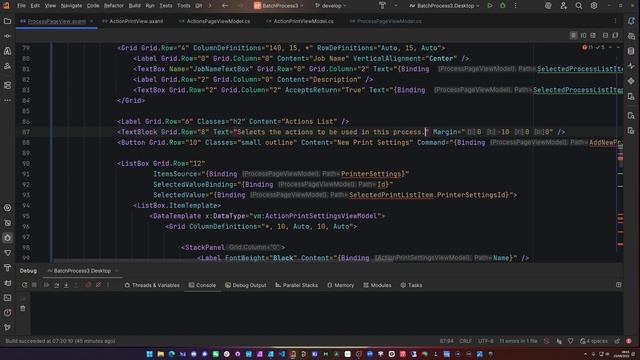Screen dimensions: 640x360
Task: Expand hidden main menu items chevron
Action: click(x=210, y=6)
